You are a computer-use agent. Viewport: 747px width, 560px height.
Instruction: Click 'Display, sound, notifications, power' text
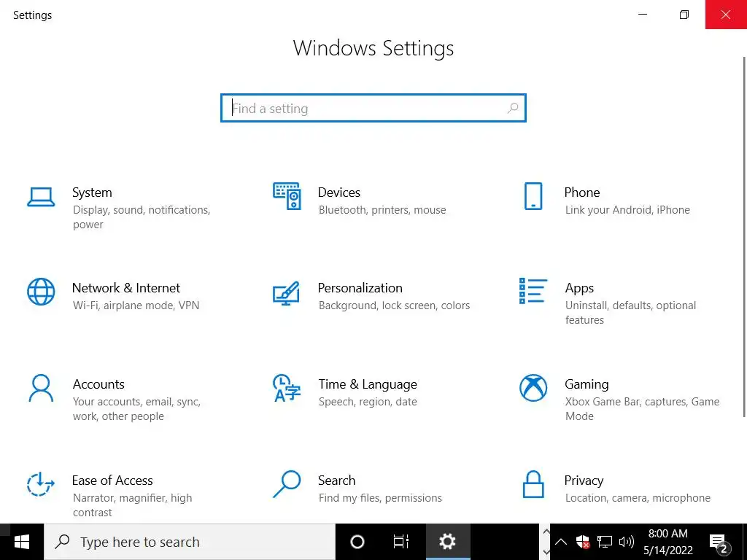[x=142, y=217]
